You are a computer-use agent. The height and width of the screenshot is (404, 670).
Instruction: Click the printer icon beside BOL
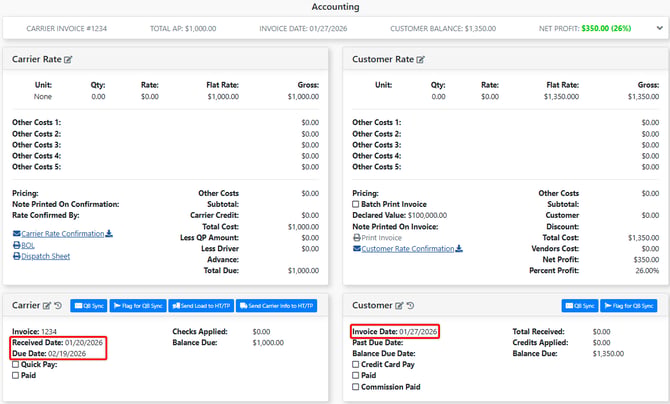16,245
